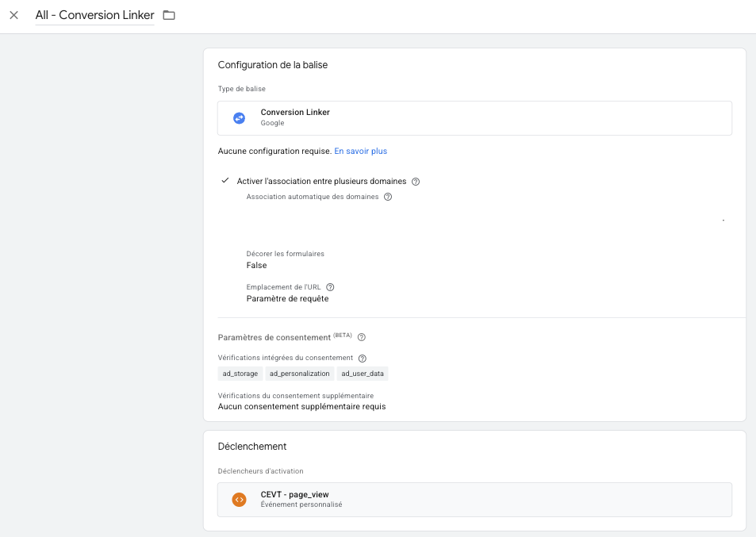The image size is (756, 537).
Task: Edit the tag name "All - Conversion Linker"
Action: coord(94,15)
